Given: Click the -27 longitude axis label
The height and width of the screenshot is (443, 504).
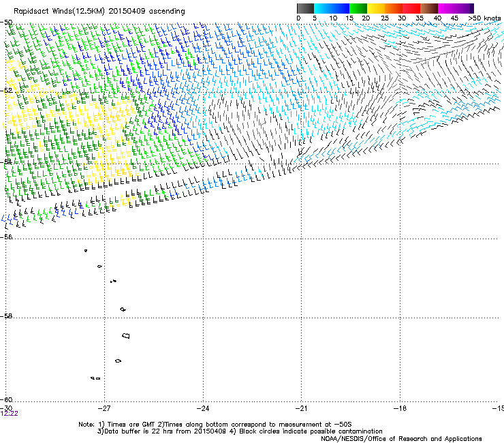Looking at the screenshot, I should (x=104, y=408).
